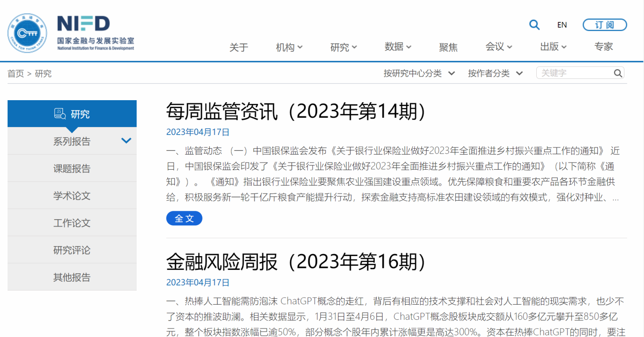Click the 订阅 subscribe button
Screen dimensions: 644x337
point(604,25)
